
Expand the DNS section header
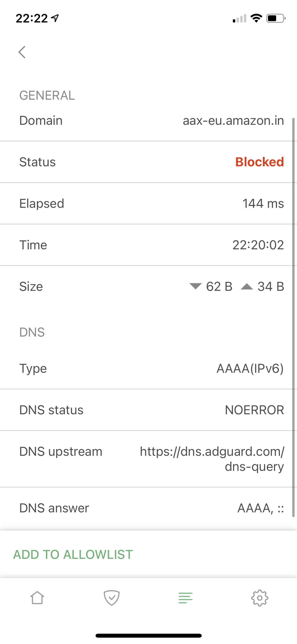[32, 332]
